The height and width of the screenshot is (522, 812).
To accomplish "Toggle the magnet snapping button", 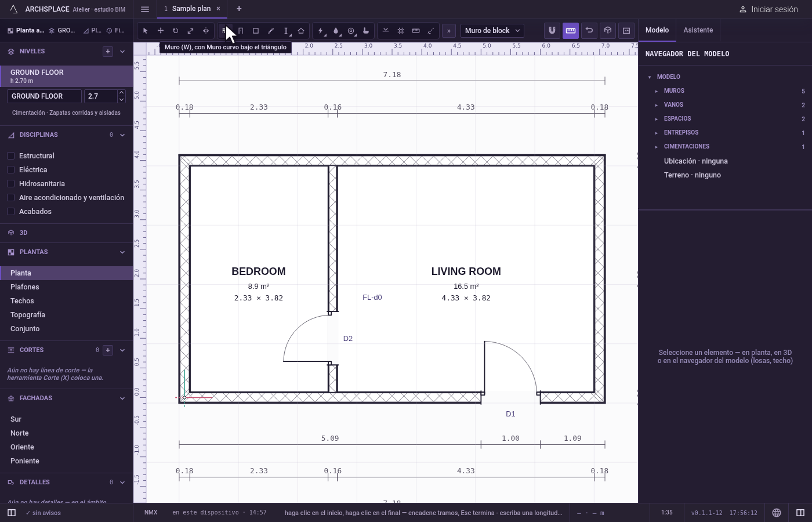I will (x=552, y=30).
